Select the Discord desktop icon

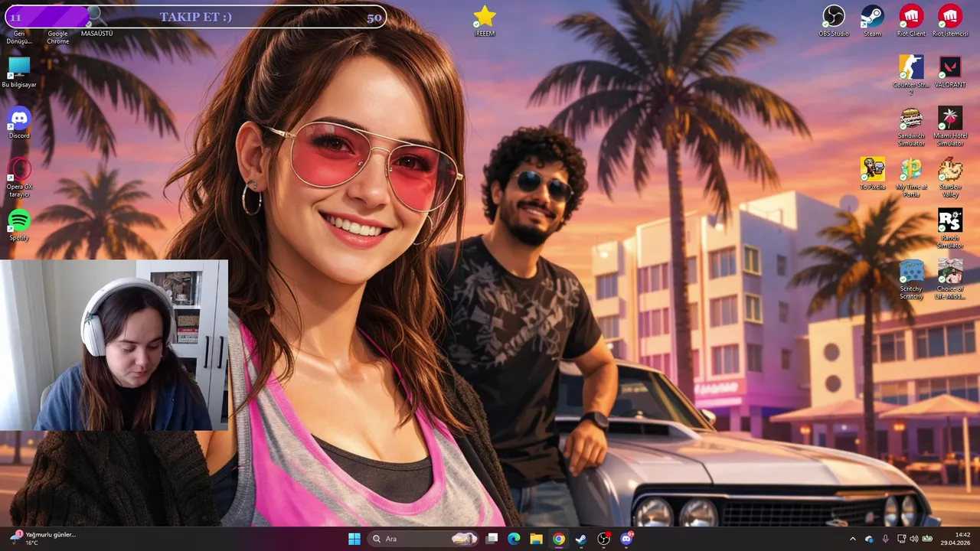pos(19,123)
